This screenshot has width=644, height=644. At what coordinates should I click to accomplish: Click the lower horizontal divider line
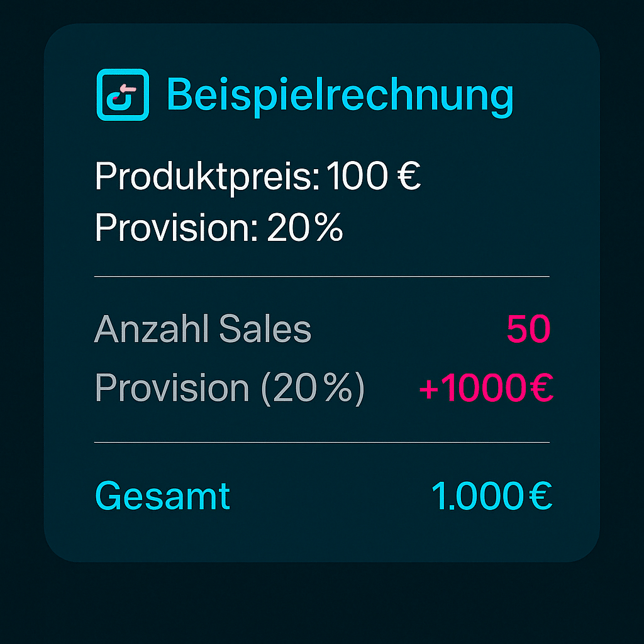pyautogui.click(x=321, y=442)
